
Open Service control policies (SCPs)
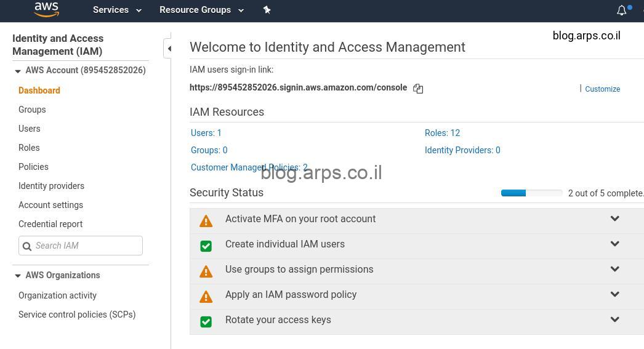tap(77, 315)
